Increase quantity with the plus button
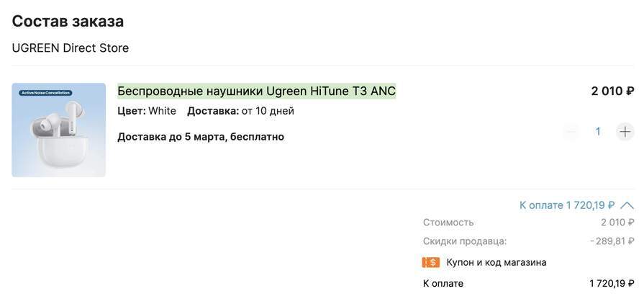 click(x=625, y=132)
